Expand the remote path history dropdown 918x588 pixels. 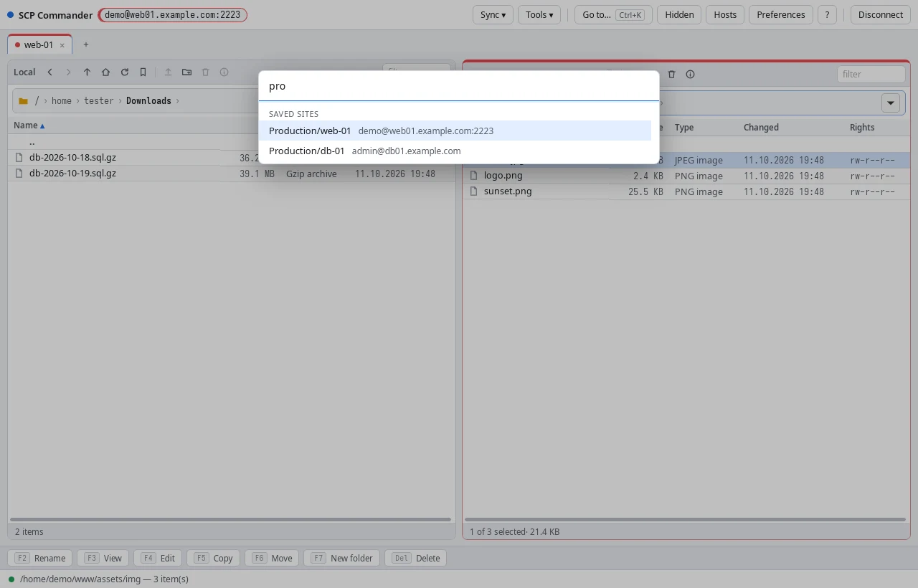tap(891, 103)
